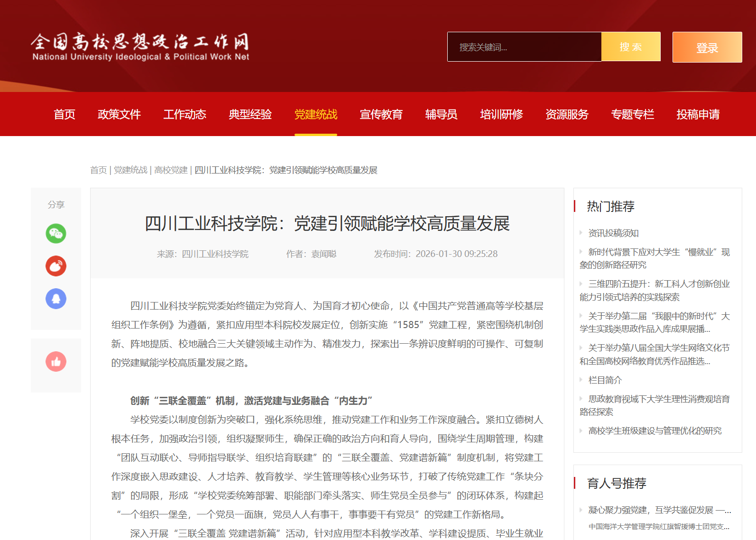
Task: Open 投稿申请 in the navigation bar
Action: pyautogui.click(x=698, y=114)
